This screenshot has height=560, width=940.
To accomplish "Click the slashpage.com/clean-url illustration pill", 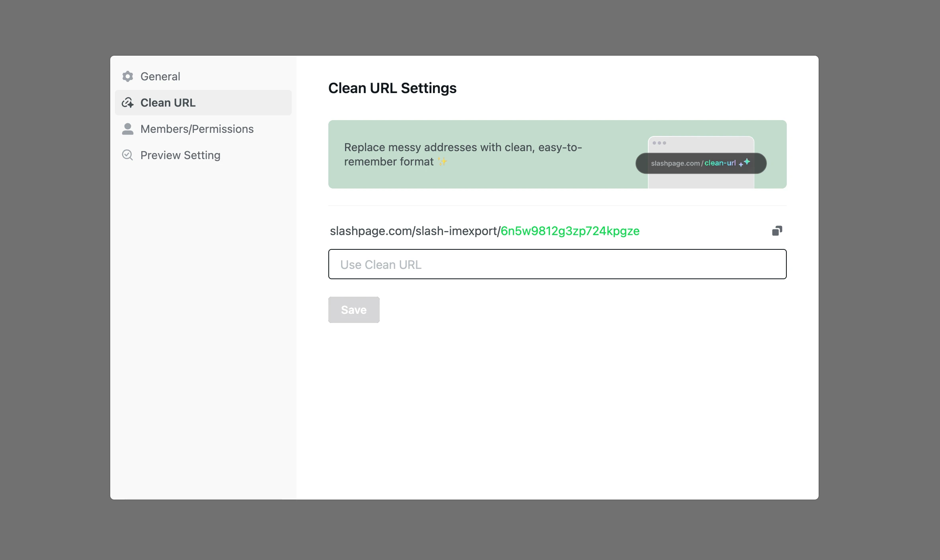I will (x=701, y=163).
